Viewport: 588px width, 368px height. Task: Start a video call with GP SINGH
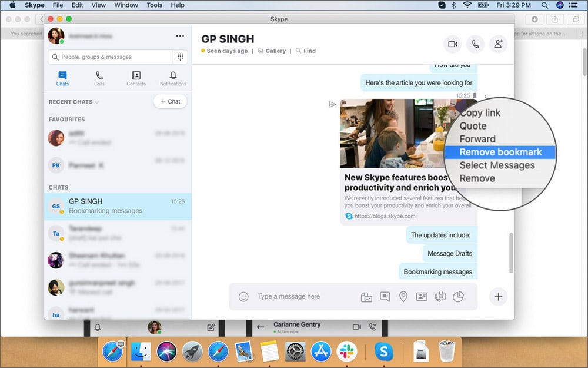[x=452, y=44]
